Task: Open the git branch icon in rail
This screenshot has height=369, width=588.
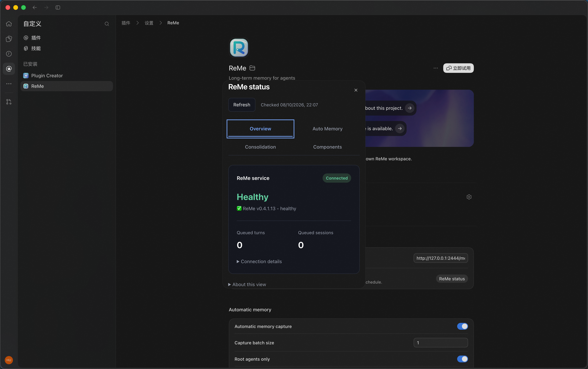Action: (x=9, y=102)
